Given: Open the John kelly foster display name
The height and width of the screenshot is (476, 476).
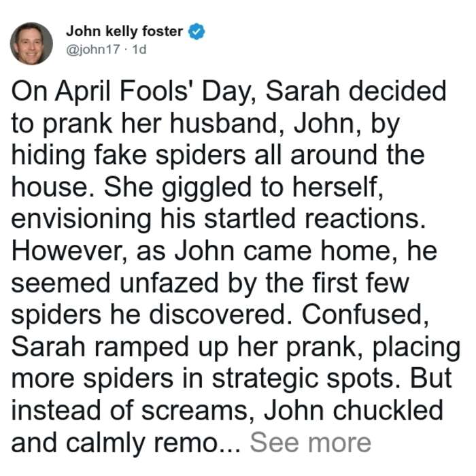Looking at the screenshot, I should 124,31.
